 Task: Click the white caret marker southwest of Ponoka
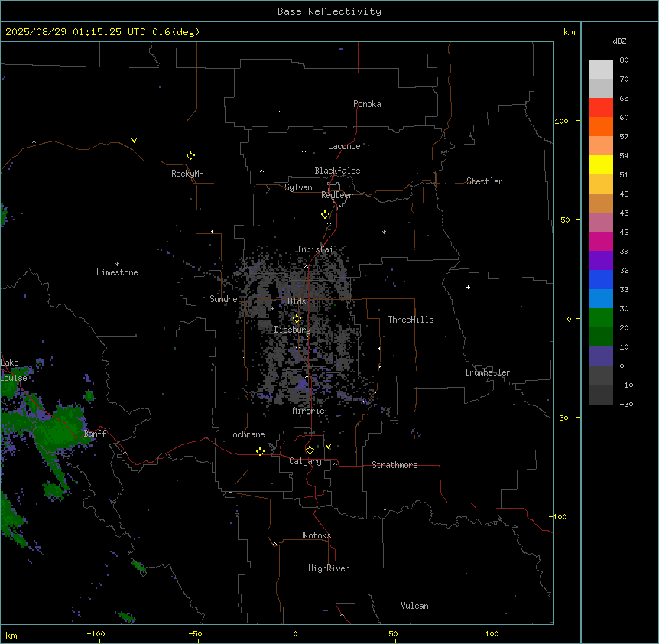(279, 112)
